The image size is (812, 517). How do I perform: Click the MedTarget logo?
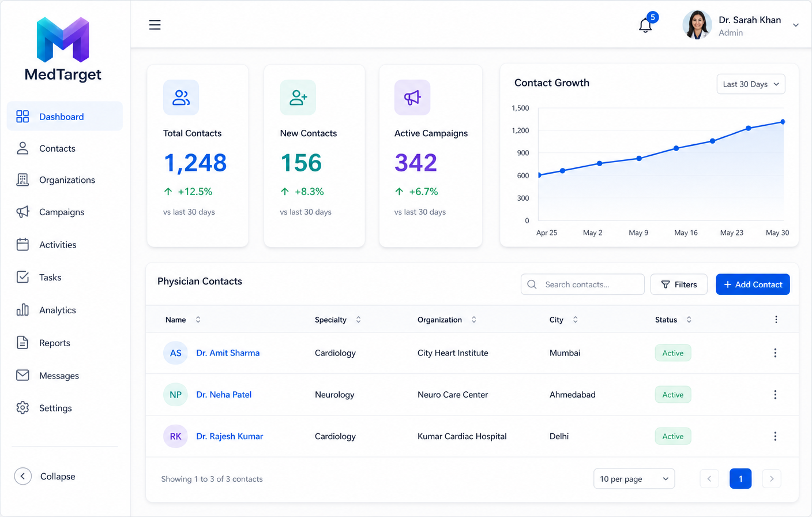63,50
